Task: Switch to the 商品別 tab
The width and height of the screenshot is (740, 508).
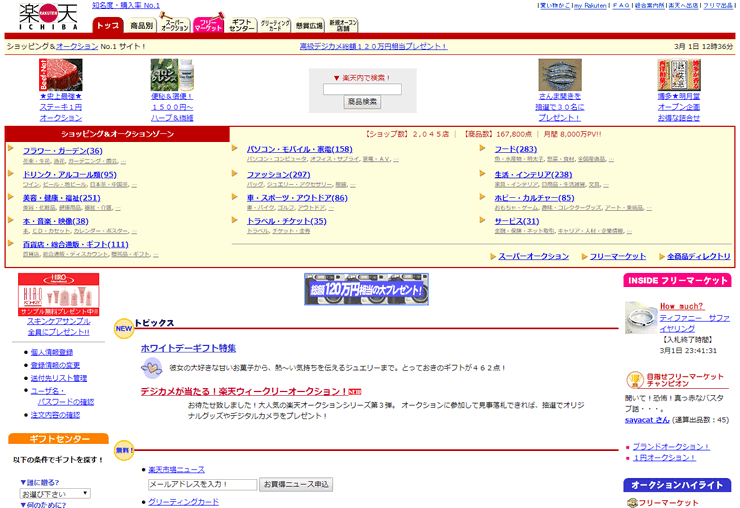Action: point(142,25)
